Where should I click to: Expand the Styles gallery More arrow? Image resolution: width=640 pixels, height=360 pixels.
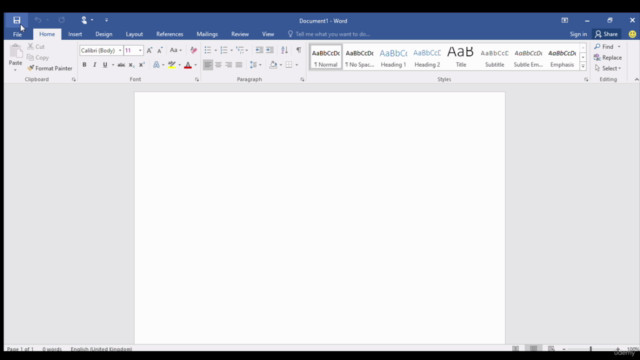pyautogui.click(x=583, y=66)
